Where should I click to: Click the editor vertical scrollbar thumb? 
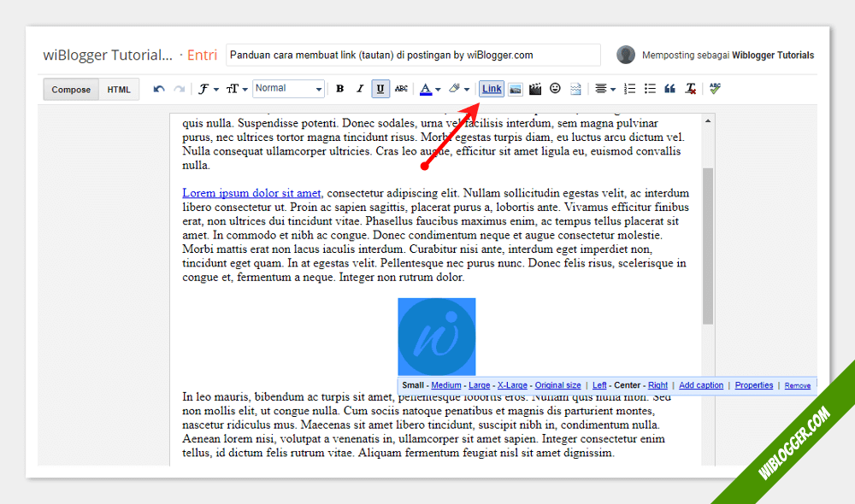tap(708, 246)
